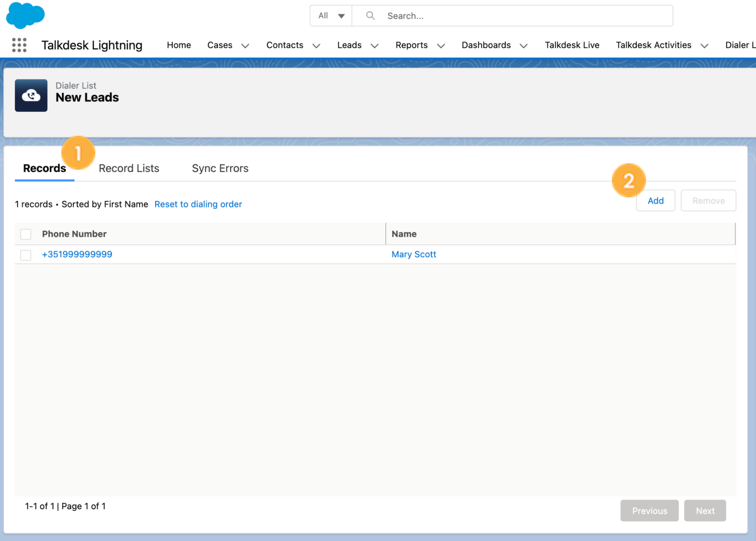Click the Reset to dialing order link
The image size is (756, 541).
[198, 204]
